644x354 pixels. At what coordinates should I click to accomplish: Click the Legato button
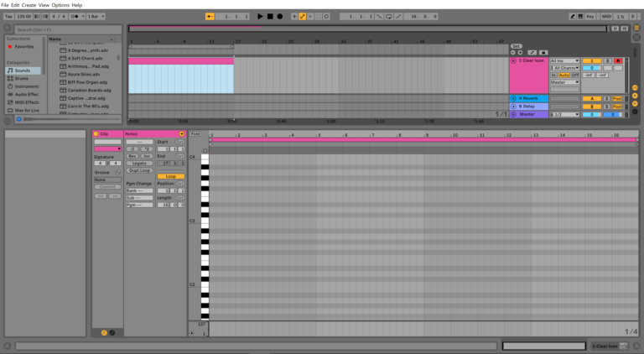click(x=140, y=163)
